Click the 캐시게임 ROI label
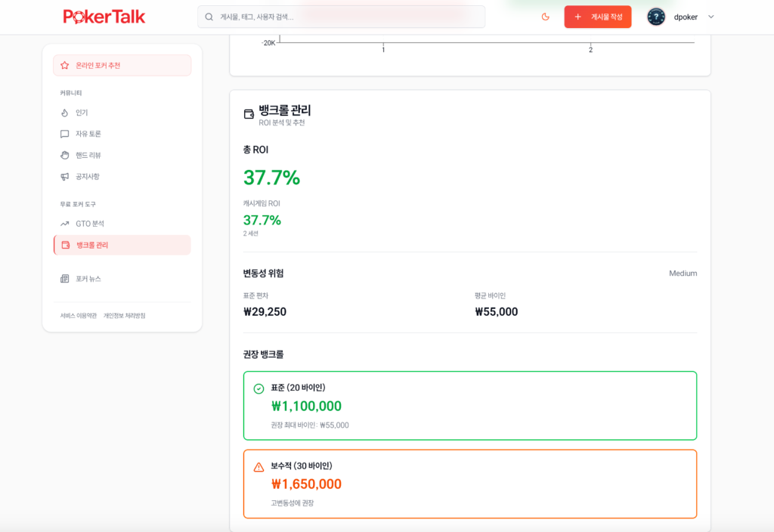This screenshot has height=532, width=774. pos(262,203)
